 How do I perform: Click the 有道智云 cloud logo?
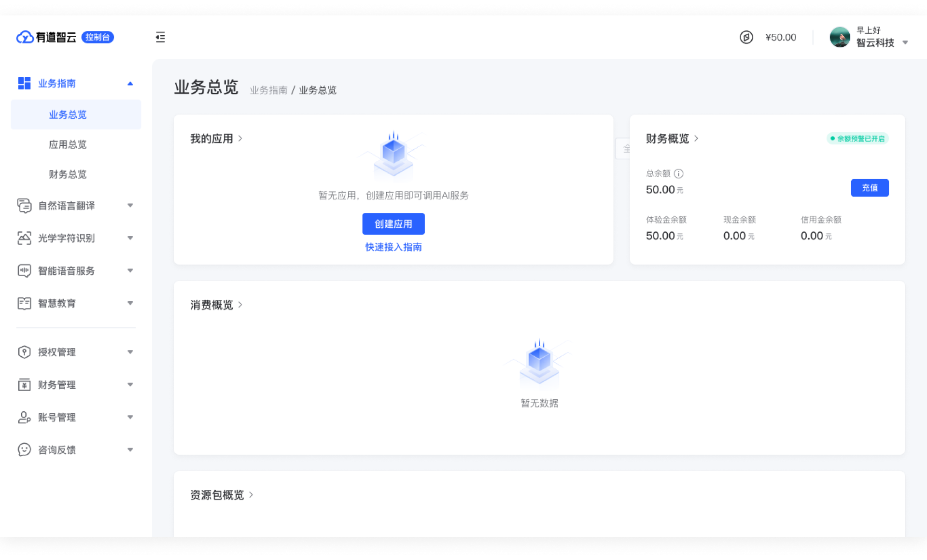coord(25,37)
